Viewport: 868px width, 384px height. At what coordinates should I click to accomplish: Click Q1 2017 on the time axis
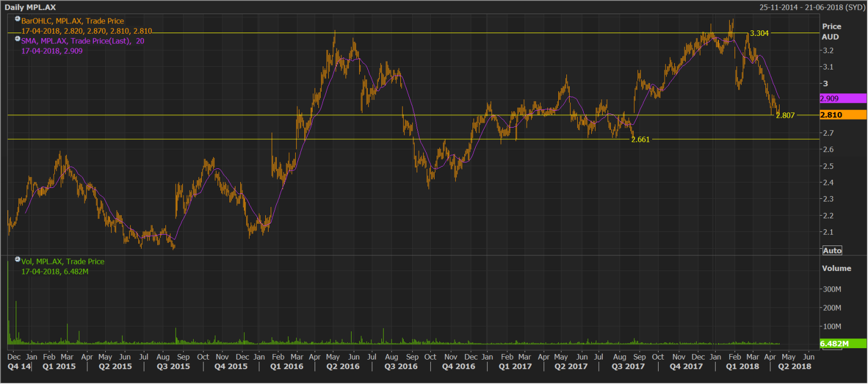pos(515,366)
